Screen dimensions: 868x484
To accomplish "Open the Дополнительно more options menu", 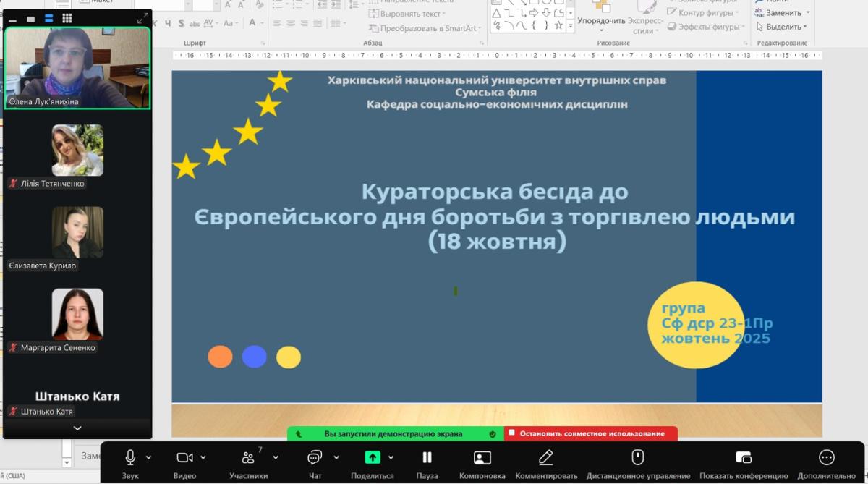I will click(826, 457).
